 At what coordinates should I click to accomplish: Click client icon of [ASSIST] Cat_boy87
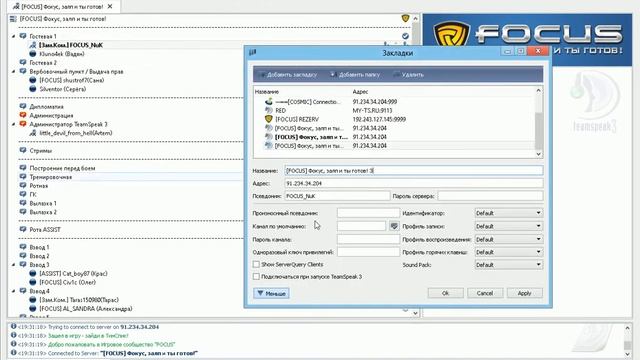33,273
